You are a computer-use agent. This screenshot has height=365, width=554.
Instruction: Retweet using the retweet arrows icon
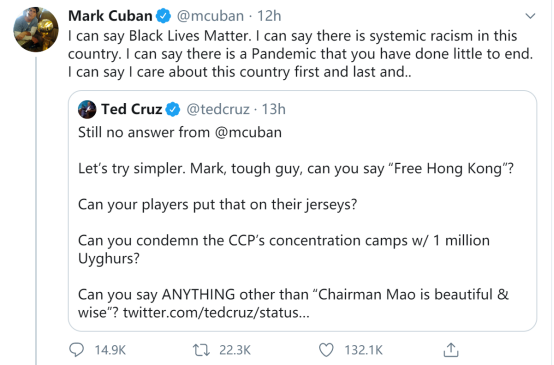coord(201,350)
